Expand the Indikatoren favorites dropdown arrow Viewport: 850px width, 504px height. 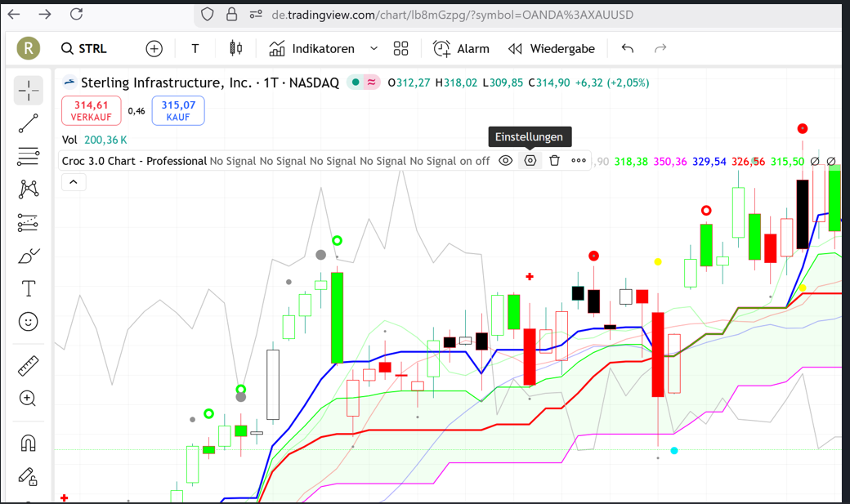point(374,49)
